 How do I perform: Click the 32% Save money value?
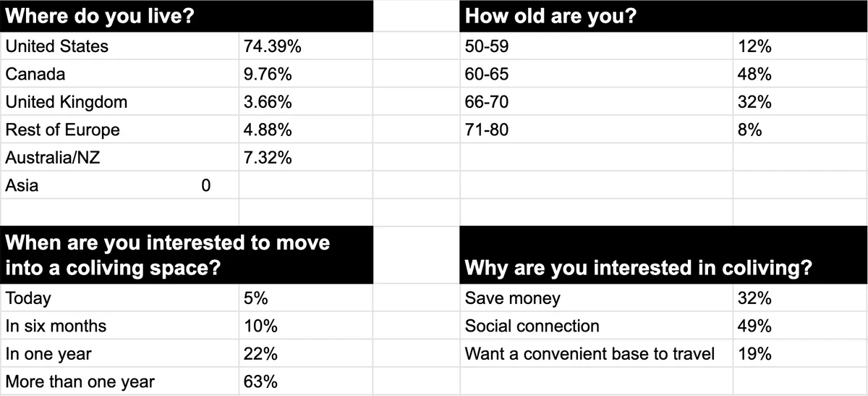click(800, 298)
